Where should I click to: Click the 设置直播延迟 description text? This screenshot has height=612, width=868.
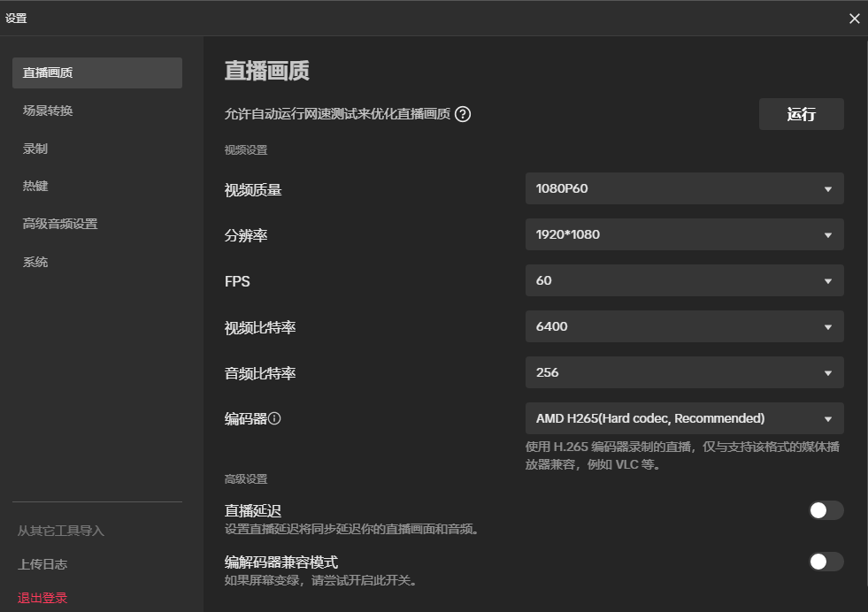pos(351,529)
